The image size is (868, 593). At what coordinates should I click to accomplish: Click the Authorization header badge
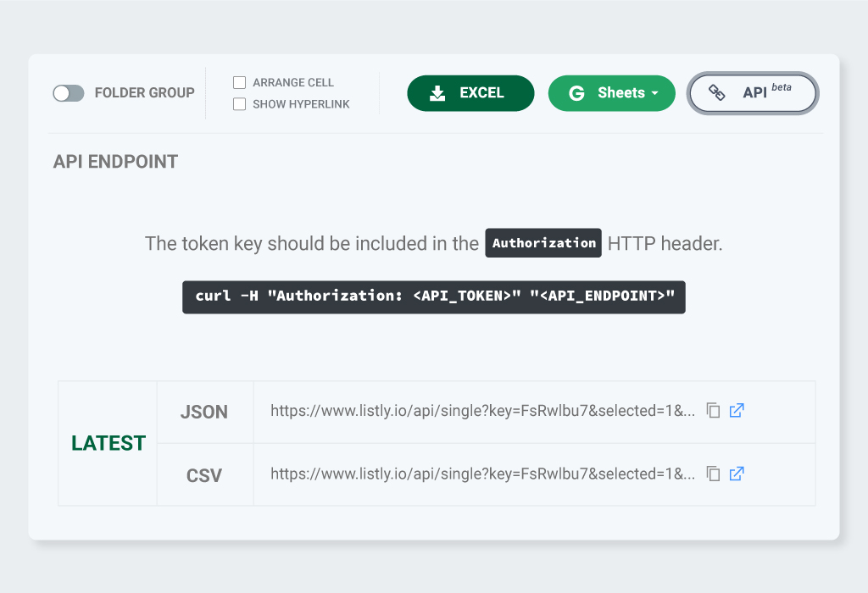(543, 243)
